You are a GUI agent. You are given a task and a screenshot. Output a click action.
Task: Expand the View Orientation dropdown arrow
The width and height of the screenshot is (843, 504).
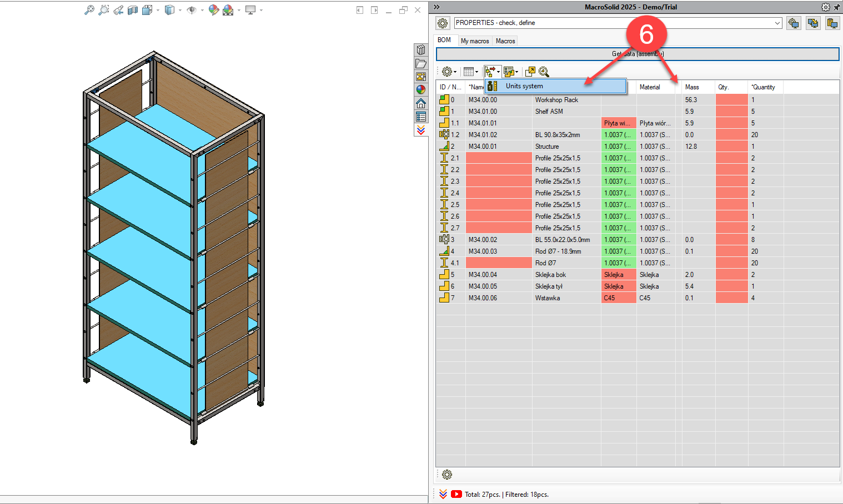158,10
